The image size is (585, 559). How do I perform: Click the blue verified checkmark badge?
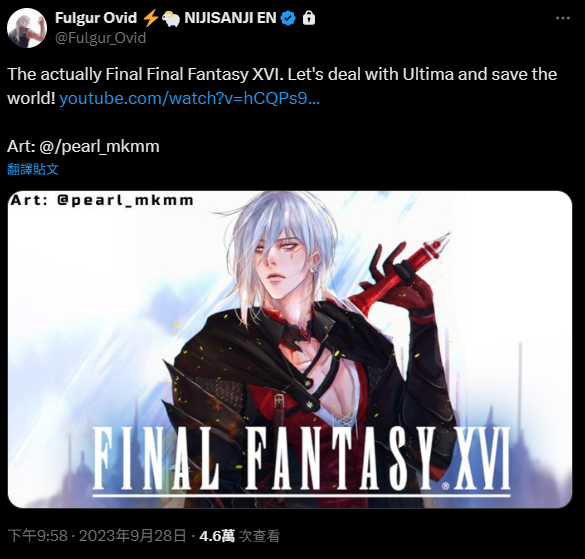point(288,18)
